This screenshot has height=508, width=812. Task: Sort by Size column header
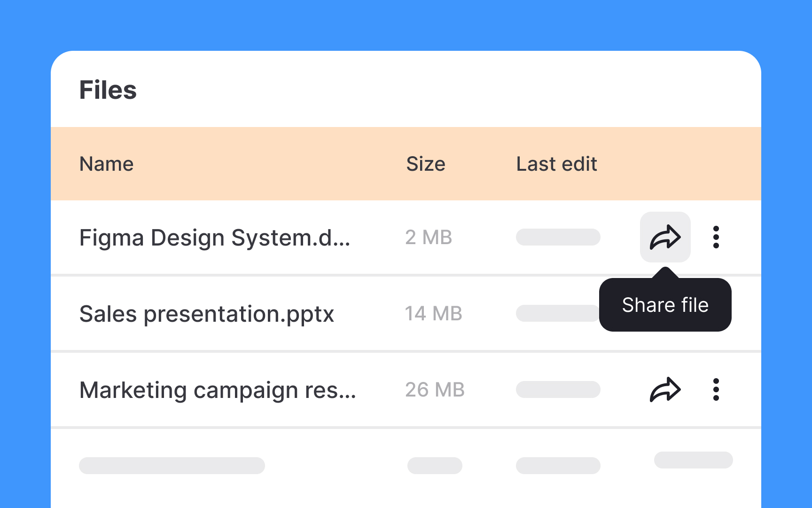(x=426, y=164)
